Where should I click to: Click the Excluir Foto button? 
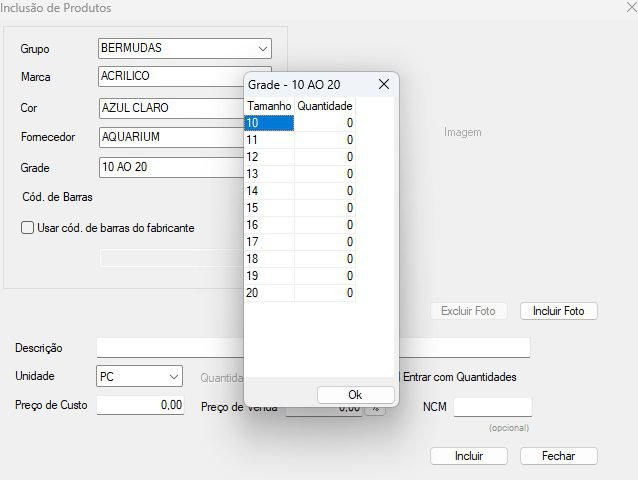(468, 311)
